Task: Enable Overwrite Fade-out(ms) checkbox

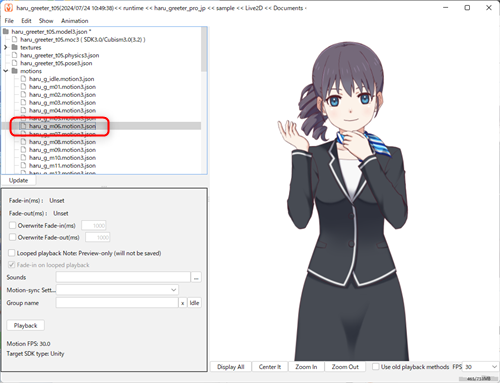Action: 12,237
